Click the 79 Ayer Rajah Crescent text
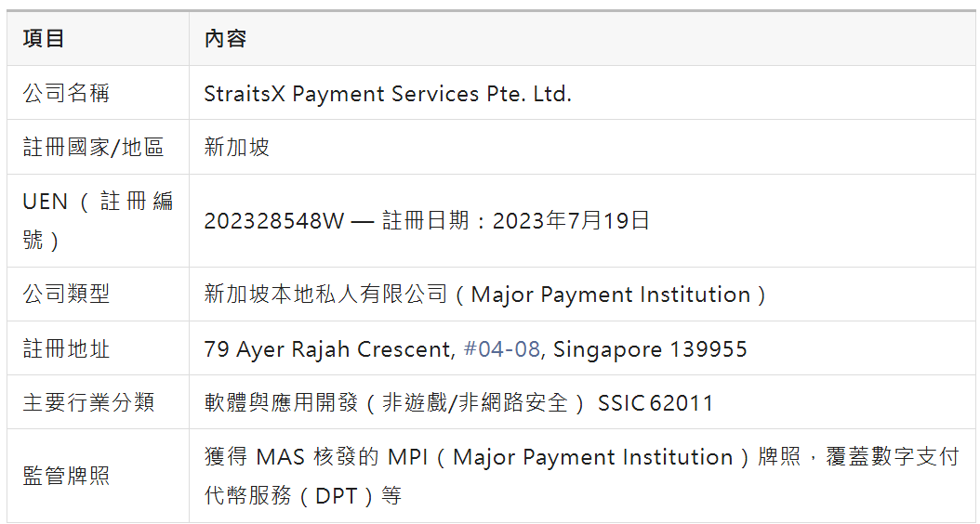 (x=327, y=349)
